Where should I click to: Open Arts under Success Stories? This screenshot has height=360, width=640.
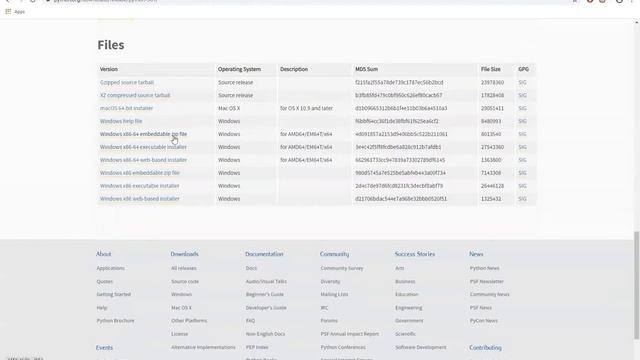400,268
